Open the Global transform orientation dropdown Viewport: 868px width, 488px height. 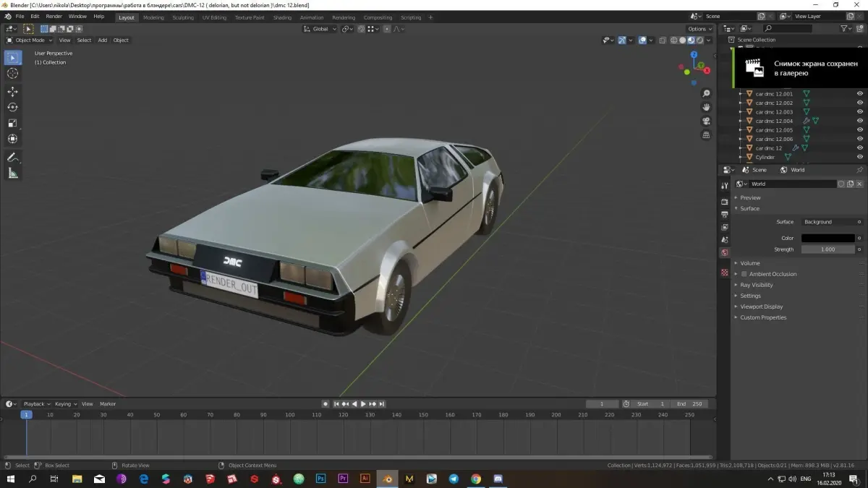click(x=320, y=29)
